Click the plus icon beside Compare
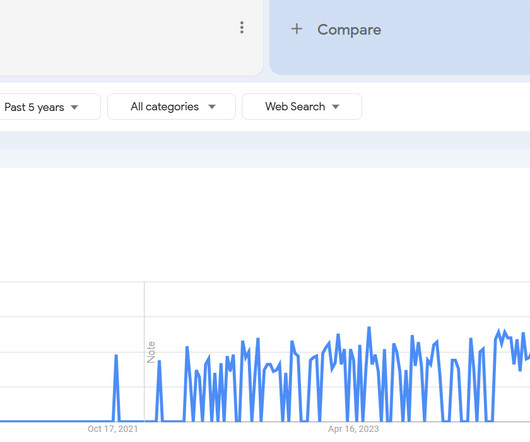Screen dimensions: 530x442 pyautogui.click(x=296, y=29)
